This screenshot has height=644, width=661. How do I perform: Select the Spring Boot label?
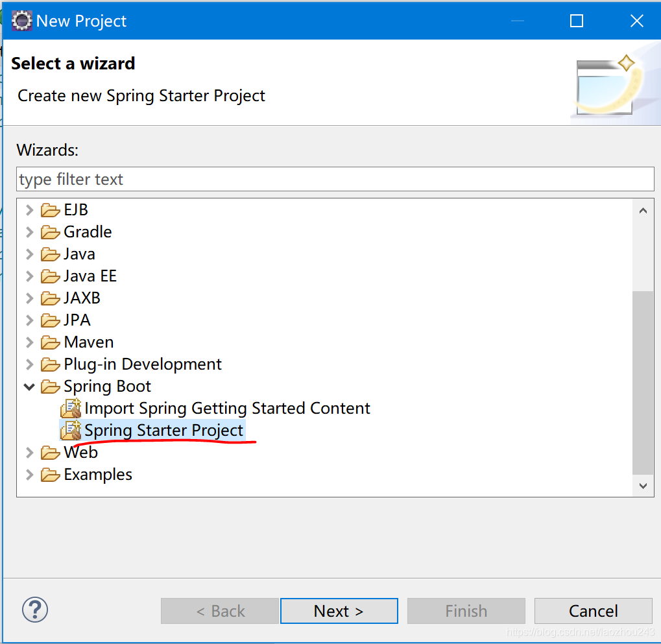click(x=107, y=387)
